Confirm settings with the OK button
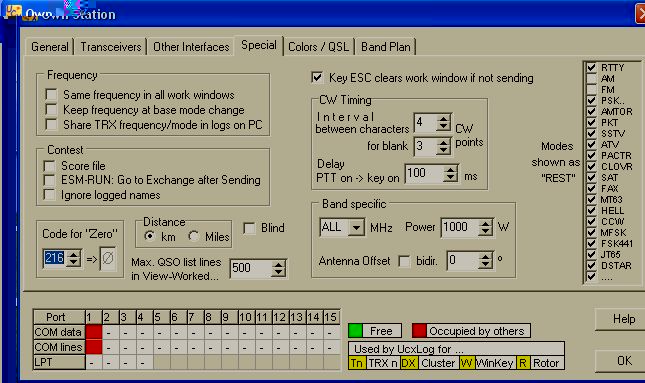 (x=621, y=361)
